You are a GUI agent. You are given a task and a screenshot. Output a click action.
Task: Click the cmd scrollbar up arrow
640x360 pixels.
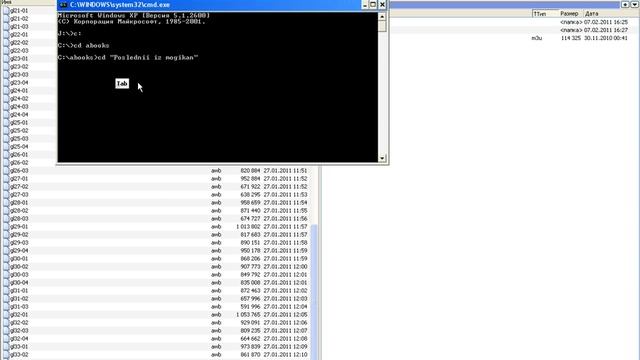click(x=382, y=17)
